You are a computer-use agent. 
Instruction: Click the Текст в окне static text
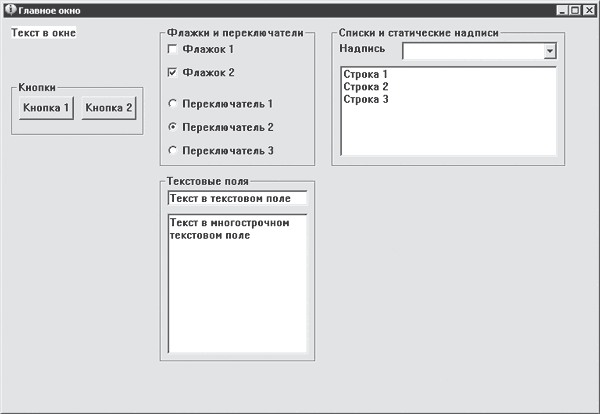(x=43, y=32)
